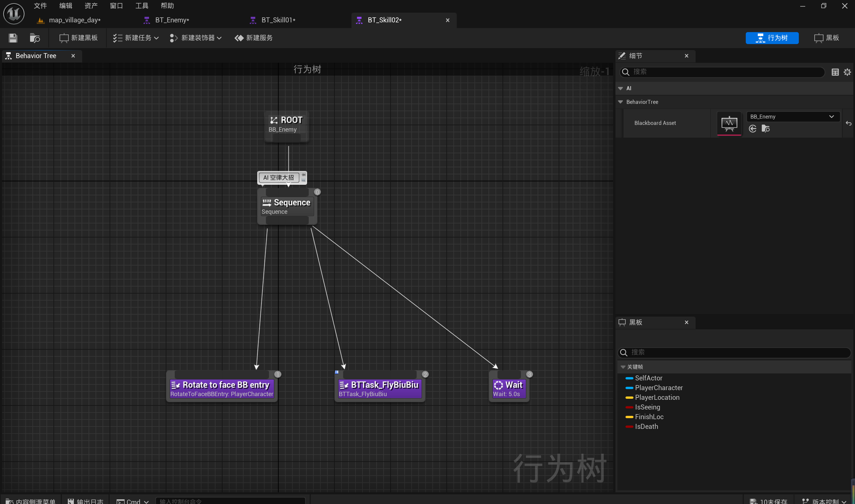This screenshot has width=855, height=504.
Task: Click the 新建黑板 button
Action: click(79, 38)
